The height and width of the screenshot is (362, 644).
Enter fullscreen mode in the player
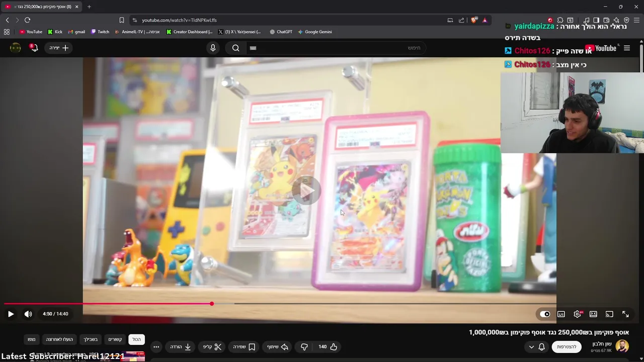coord(625,314)
